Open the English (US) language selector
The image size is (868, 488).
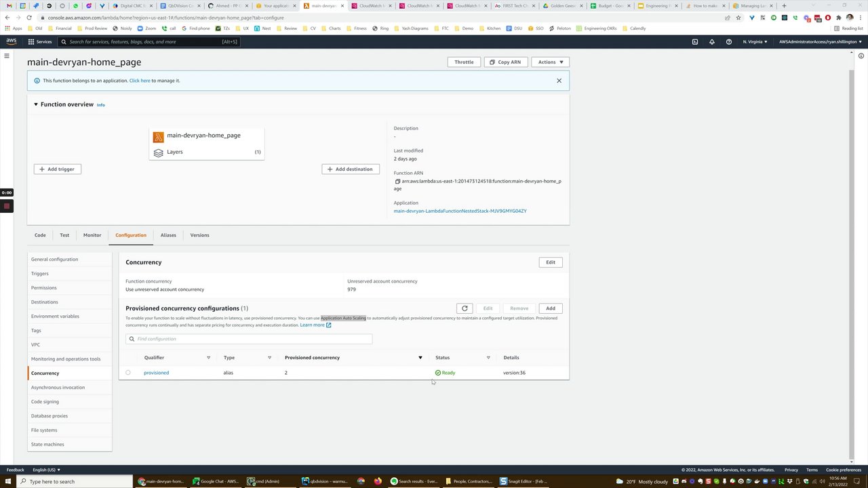tap(46, 470)
